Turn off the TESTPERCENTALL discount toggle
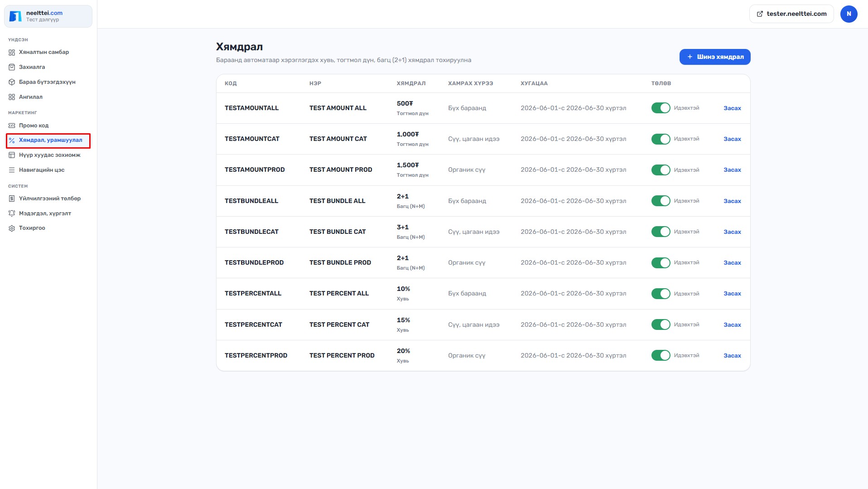 click(661, 294)
